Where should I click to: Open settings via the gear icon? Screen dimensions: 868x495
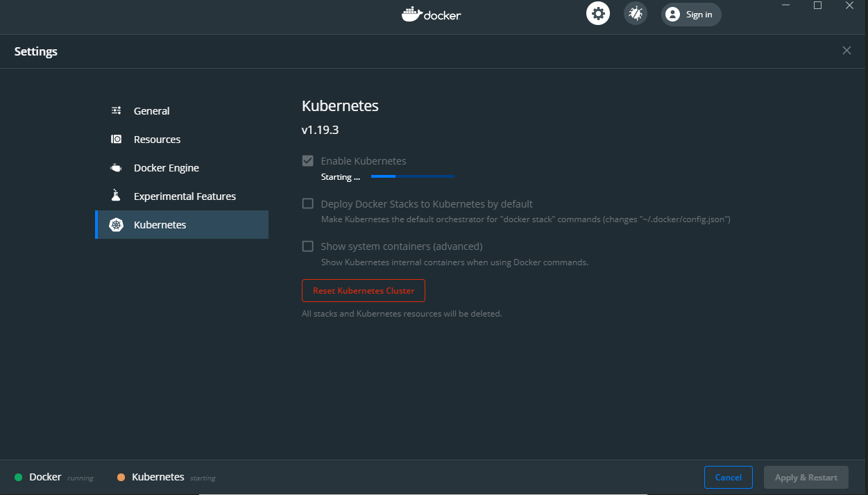click(597, 14)
